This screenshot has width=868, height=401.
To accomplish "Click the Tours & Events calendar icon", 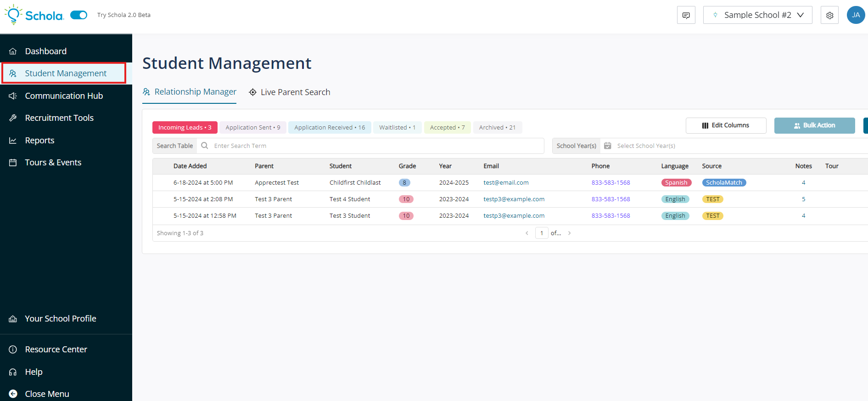I will click(13, 163).
